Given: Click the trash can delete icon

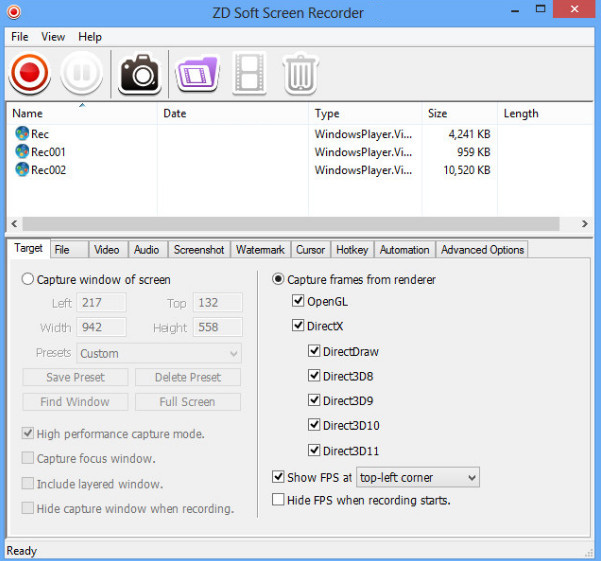Looking at the screenshot, I should (x=300, y=74).
